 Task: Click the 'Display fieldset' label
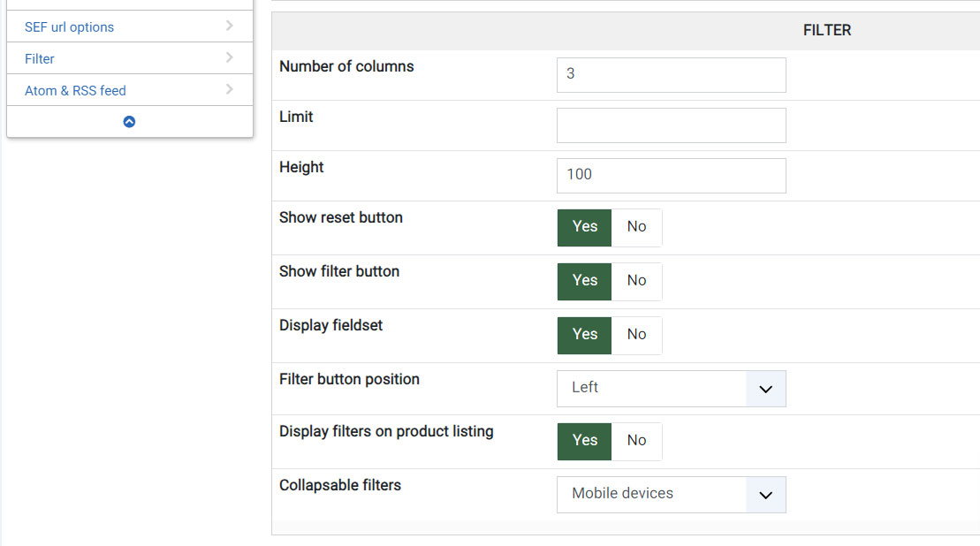pos(330,325)
